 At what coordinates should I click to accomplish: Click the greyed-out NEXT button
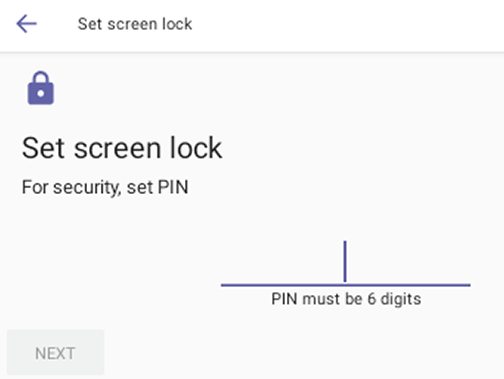(x=55, y=353)
